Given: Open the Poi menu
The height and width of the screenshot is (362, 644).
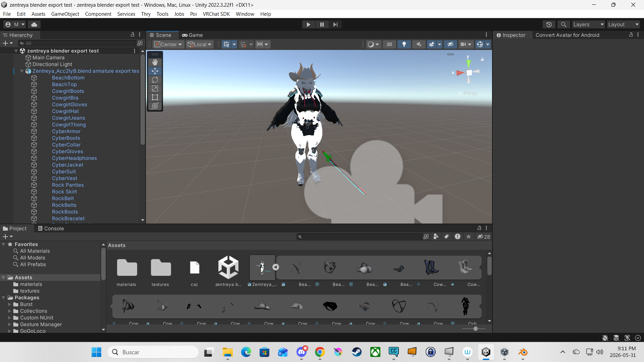Looking at the screenshot, I should point(193,14).
